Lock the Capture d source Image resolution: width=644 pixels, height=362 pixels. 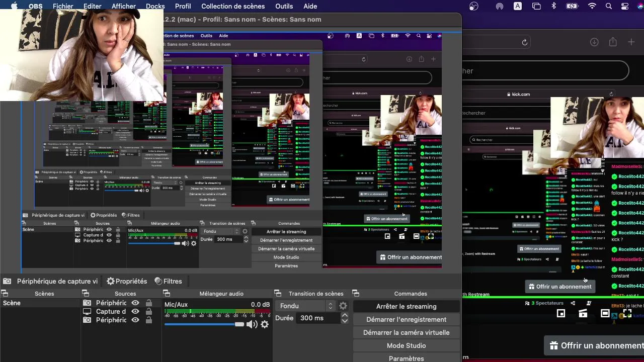[148, 312]
